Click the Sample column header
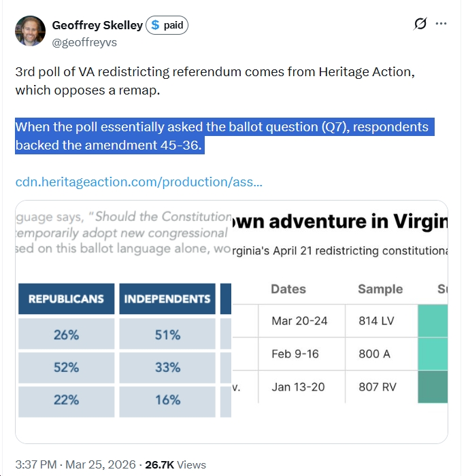Screen dimensions: 468x476 [x=380, y=289]
